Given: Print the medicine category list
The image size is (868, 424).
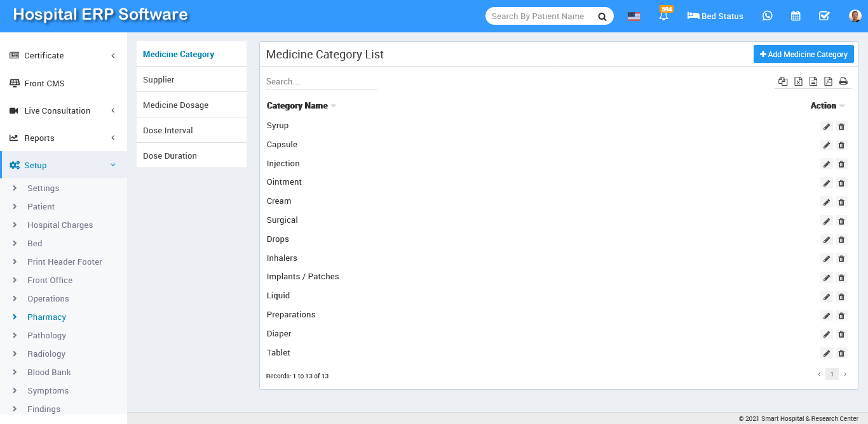Looking at the screenshot, I should (843, 81).
